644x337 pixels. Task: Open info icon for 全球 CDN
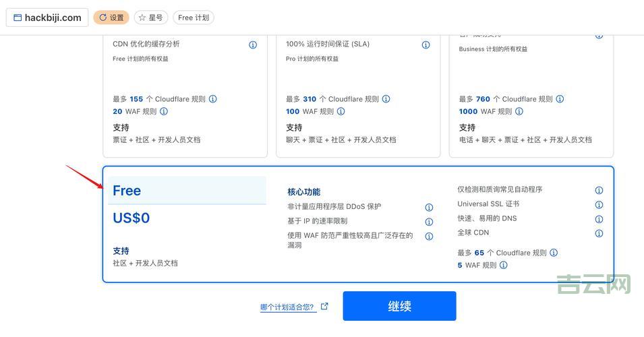coord(599,234)
